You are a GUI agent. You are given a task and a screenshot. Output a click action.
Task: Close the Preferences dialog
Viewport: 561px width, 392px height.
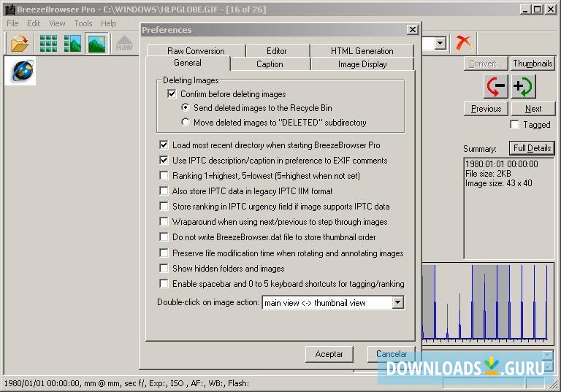pyautogui.click(x=413, y=29)
